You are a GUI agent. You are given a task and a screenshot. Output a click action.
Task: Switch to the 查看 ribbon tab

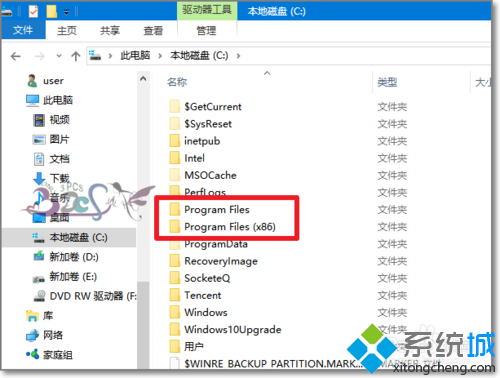(x=153, y=30)
